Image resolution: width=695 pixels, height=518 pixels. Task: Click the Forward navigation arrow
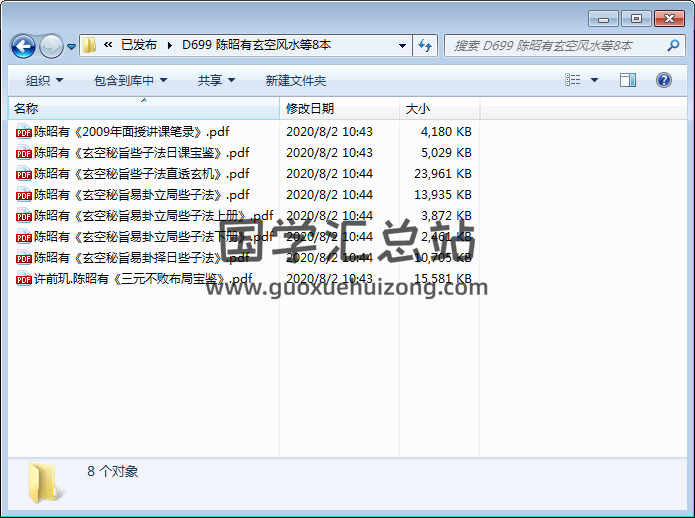[51, 46]
